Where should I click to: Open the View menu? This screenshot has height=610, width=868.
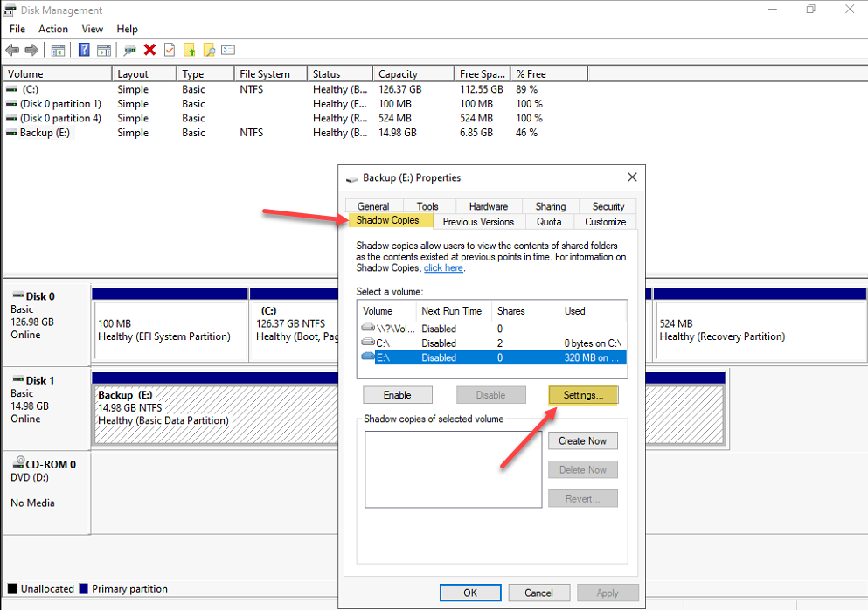click(x=93, y=29)
